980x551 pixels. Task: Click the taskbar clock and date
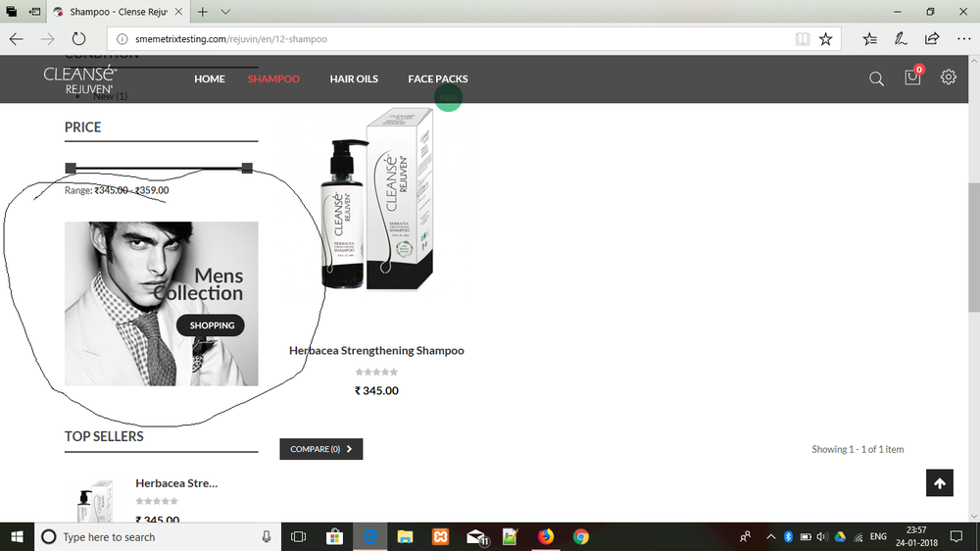916,536
